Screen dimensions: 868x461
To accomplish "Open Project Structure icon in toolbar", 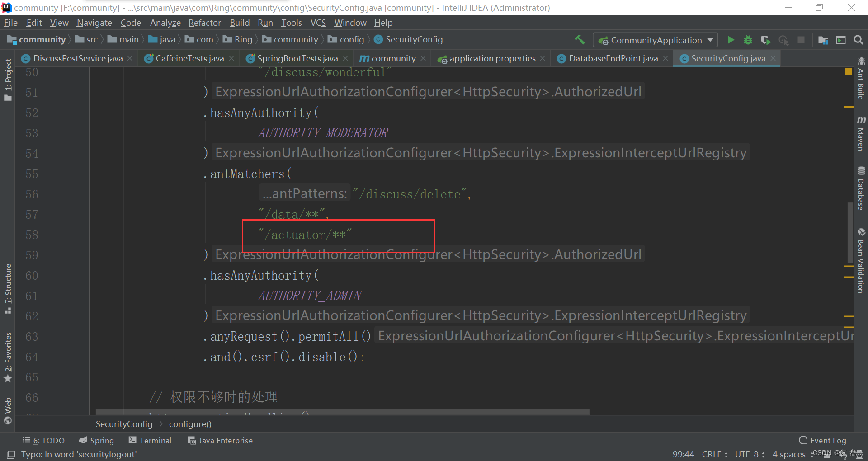I will coord(823,40).
